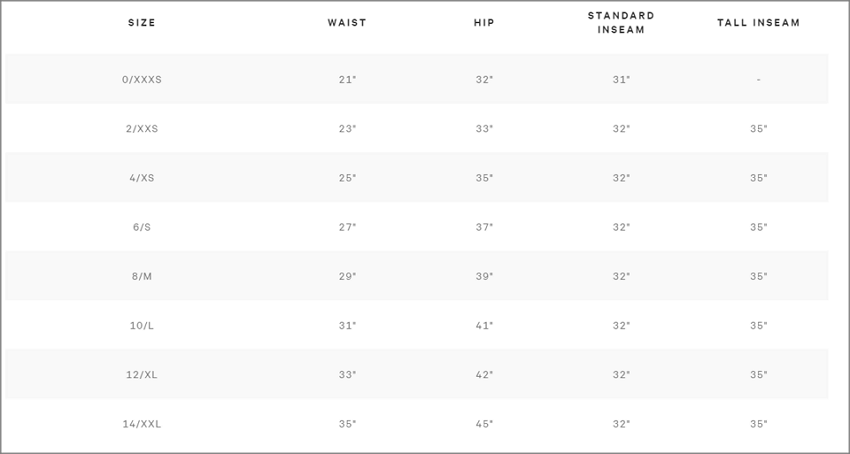Viewport: 850px width, 454px height.
Task: Click the WAIST column header
Action: click(x=347, y=23)
